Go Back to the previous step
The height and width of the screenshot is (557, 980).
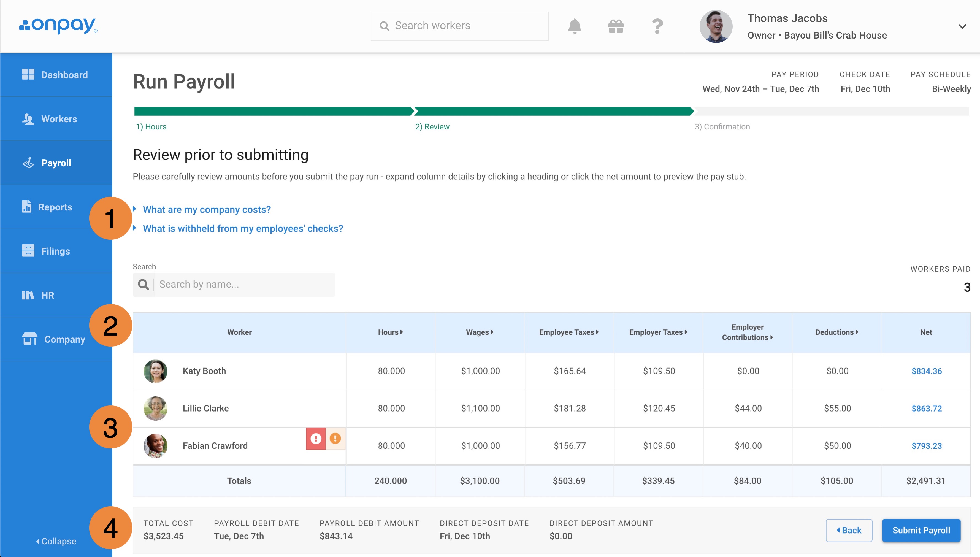849,530
